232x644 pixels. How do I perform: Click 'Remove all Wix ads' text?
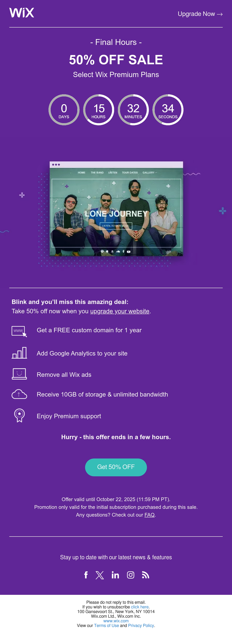64,375
